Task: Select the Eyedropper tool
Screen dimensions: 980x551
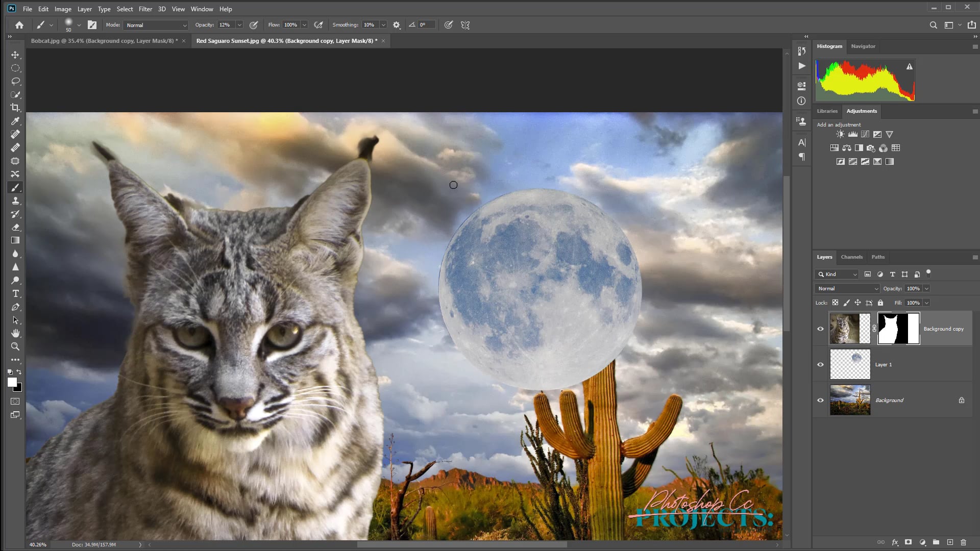Action: [15, 121]
